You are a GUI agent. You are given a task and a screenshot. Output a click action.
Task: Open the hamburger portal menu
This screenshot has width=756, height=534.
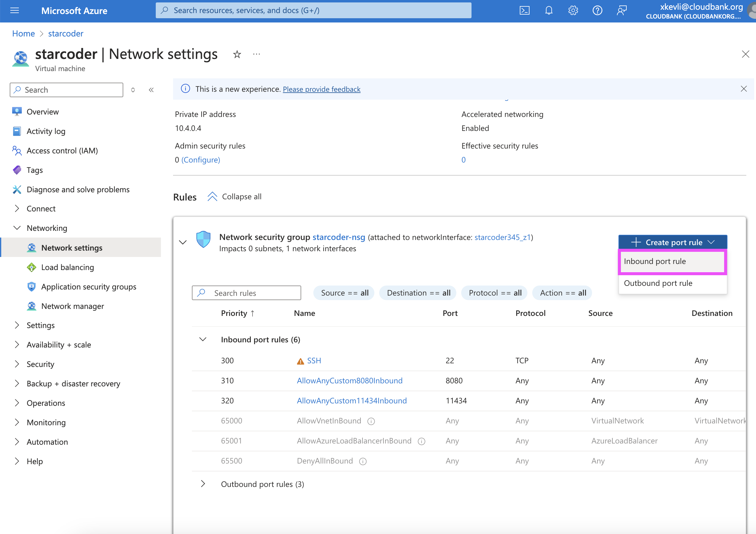click(15, 11)
